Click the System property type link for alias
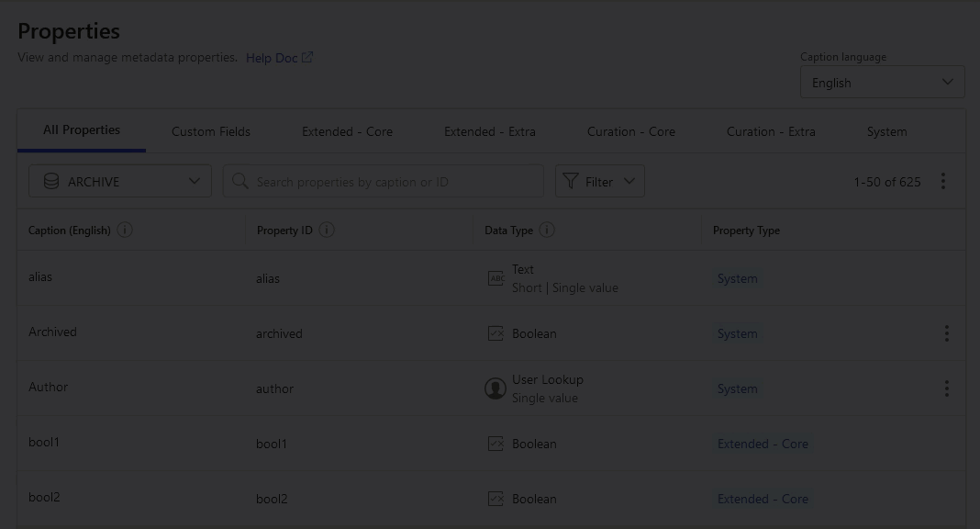Viewport: 980px width, 529px height. [x=737, y=278]
